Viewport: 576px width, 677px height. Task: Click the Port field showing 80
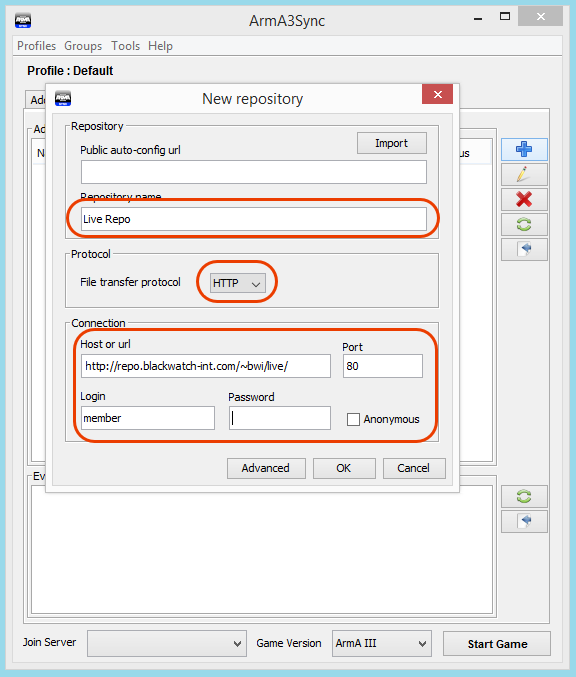click(x=383, y=366)
